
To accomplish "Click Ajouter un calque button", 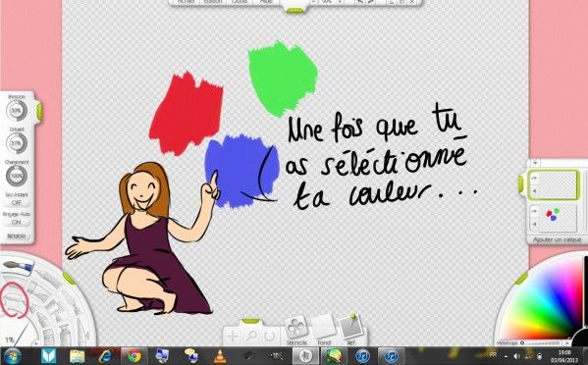I will click(557, 239).
